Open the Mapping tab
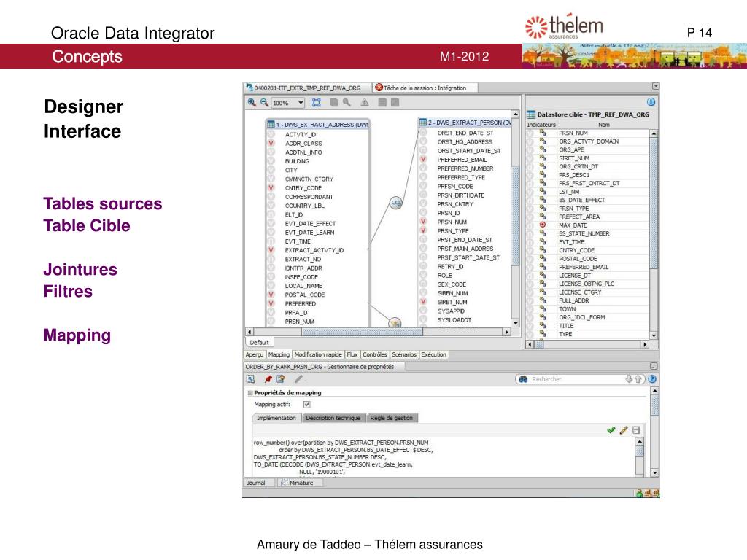Image resolution: width=747 pixels, height=560 pixels. (279, 355)
